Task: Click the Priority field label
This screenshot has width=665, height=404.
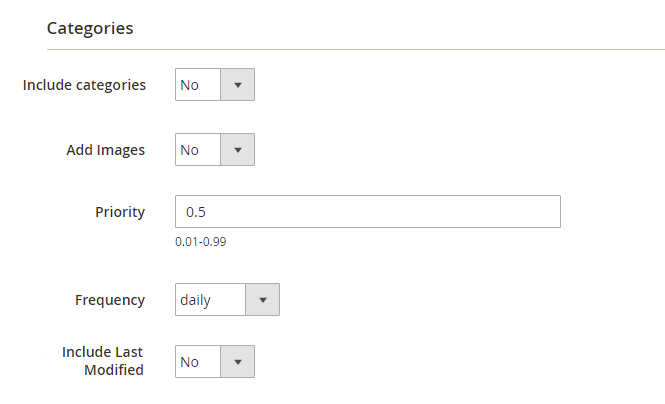Action: 120,212
